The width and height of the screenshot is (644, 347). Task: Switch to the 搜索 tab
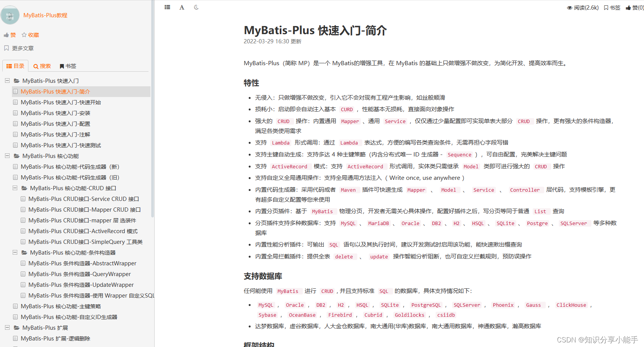click(42, 66)
